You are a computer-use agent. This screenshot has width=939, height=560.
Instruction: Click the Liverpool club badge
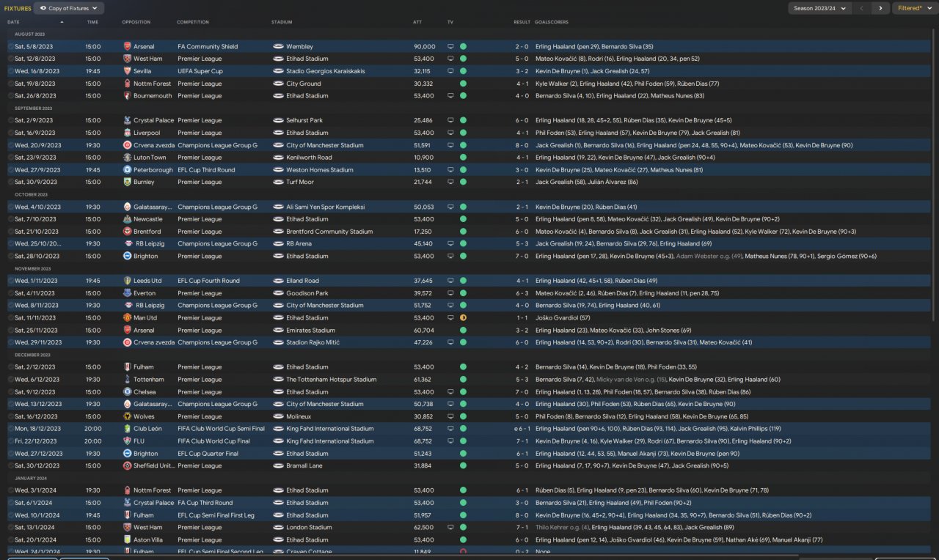128,133
